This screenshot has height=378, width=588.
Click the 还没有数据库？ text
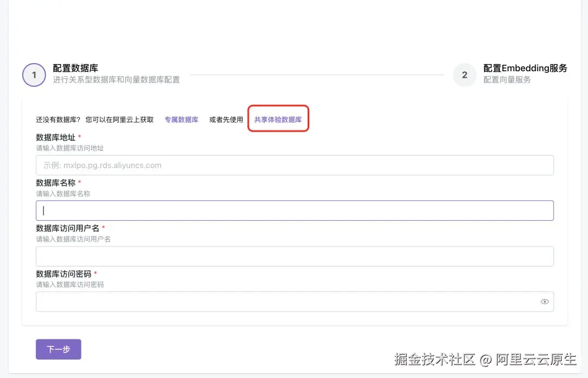pyautogui.click(x=58, y=120)
